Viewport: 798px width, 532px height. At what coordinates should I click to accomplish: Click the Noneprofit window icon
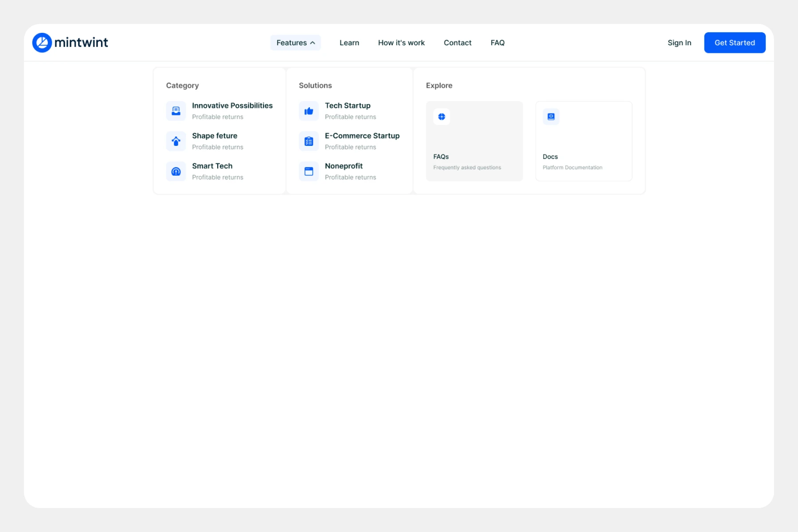tap(309, 171)
